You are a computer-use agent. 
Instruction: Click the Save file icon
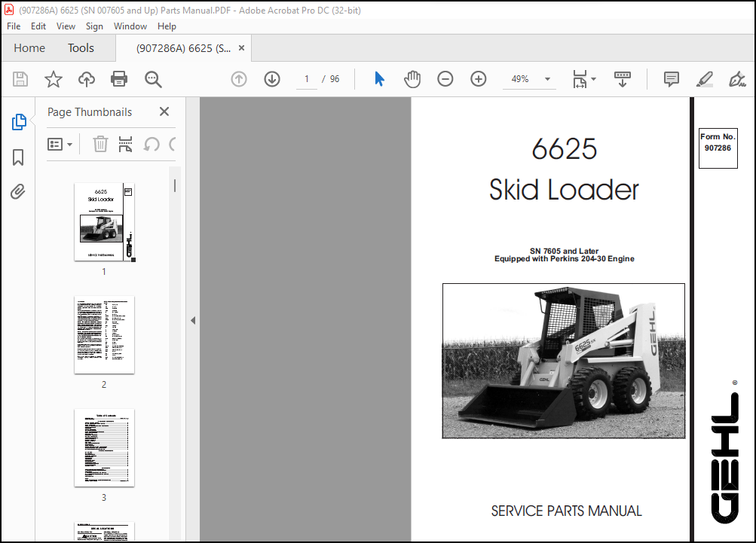20,79
